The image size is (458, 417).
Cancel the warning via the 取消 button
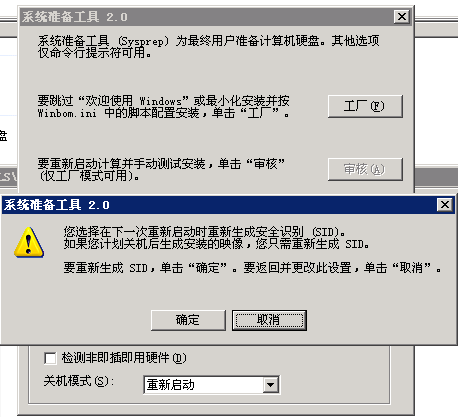[269, 320]
